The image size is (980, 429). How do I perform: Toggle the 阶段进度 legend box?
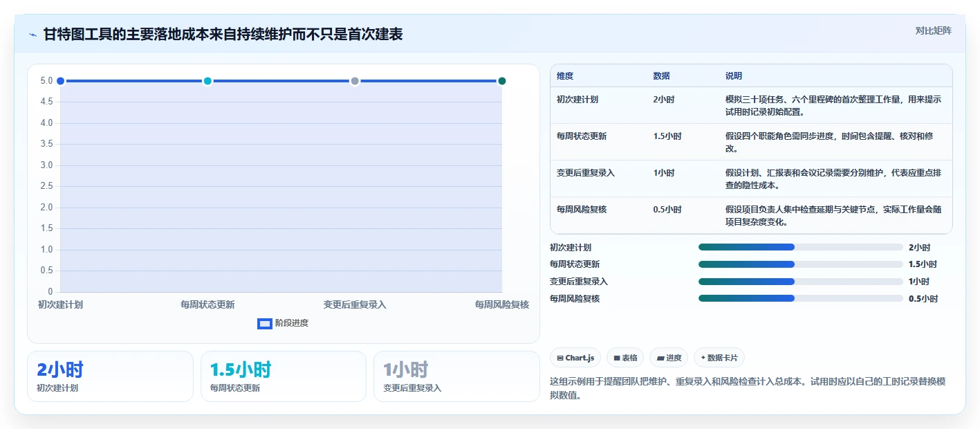(265, 323)
